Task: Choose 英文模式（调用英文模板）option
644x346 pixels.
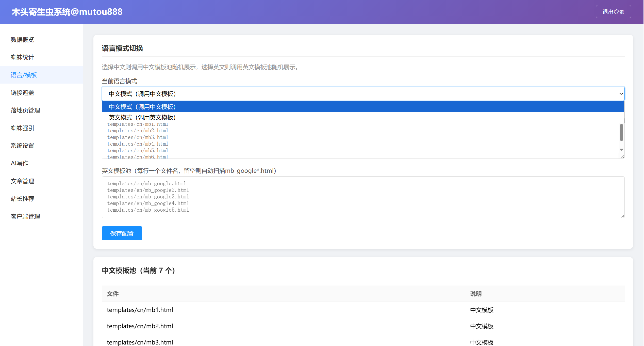Action: (363, 117)
